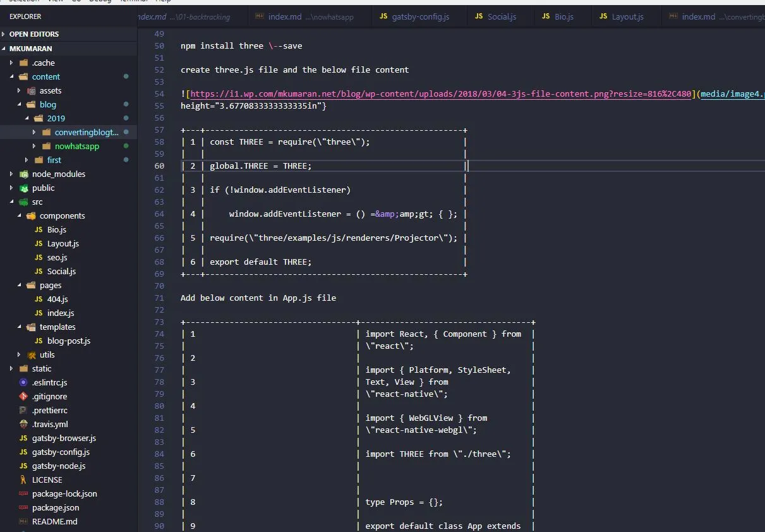The width and height of the screenshot is (765, 532).
Task: Select gatsby-config.js in the explorer tree
Action: [61, 452]
